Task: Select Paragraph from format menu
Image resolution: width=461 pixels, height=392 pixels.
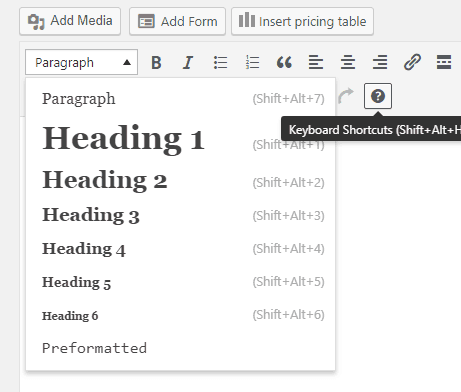Action: point(180,99)
